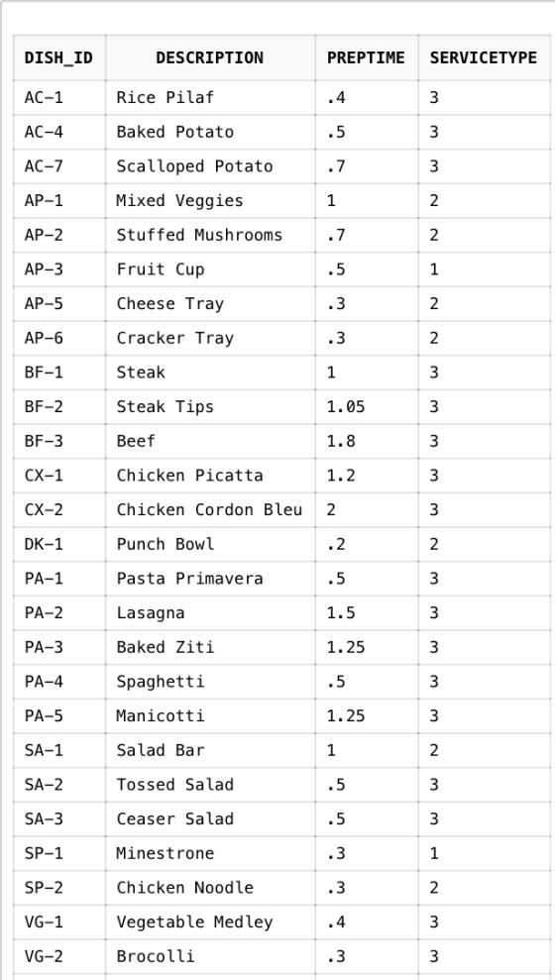555x980 pixels.
Task: Select the BF-2 dish ID cell
Action: [59, 407]
